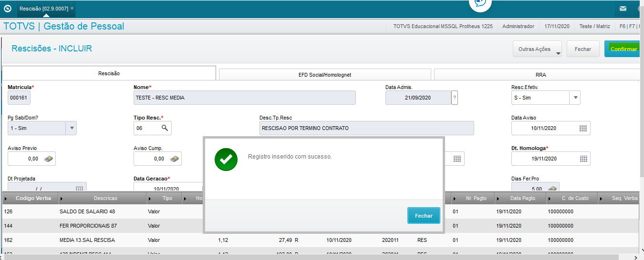Click value 27,49 in MEDIA 13.SAL row
Viewport: 644px width, 260px height.
pyautogui.click(x=285, y=240)
